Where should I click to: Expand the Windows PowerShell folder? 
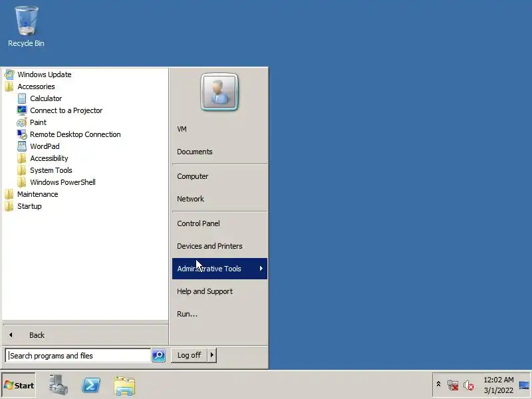click(63, 182)
